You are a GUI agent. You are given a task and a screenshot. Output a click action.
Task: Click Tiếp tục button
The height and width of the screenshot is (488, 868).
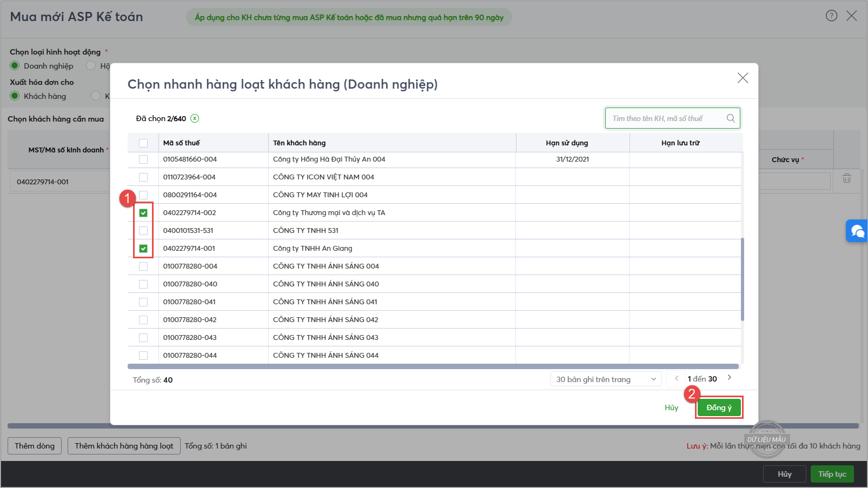832,474
